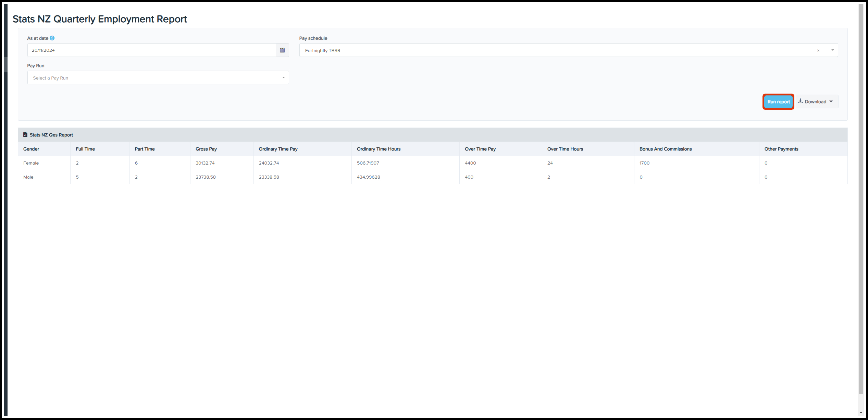Click the Run report button
Screen dimensions: 868x420
[x=778, y=102]
